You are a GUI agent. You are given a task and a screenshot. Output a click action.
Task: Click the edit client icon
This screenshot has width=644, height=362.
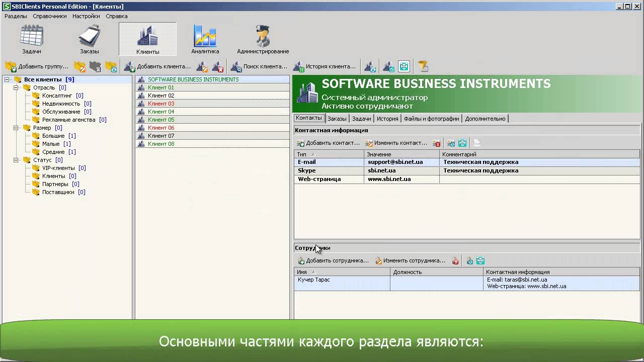click(x=202, y=66)
